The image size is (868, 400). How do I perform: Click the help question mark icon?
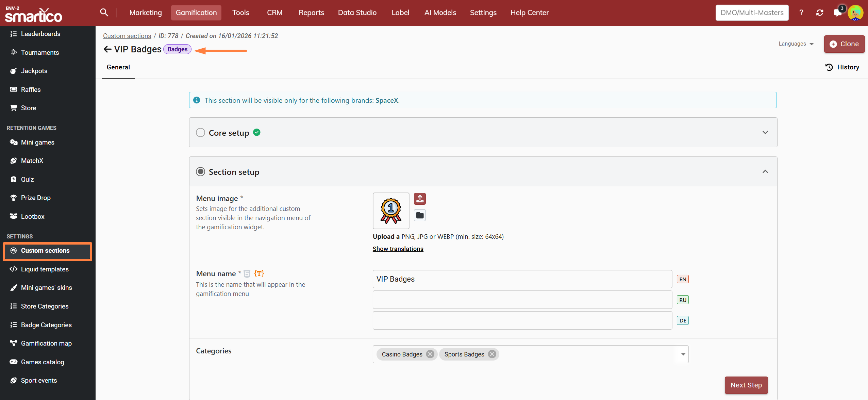coord(801,13)
